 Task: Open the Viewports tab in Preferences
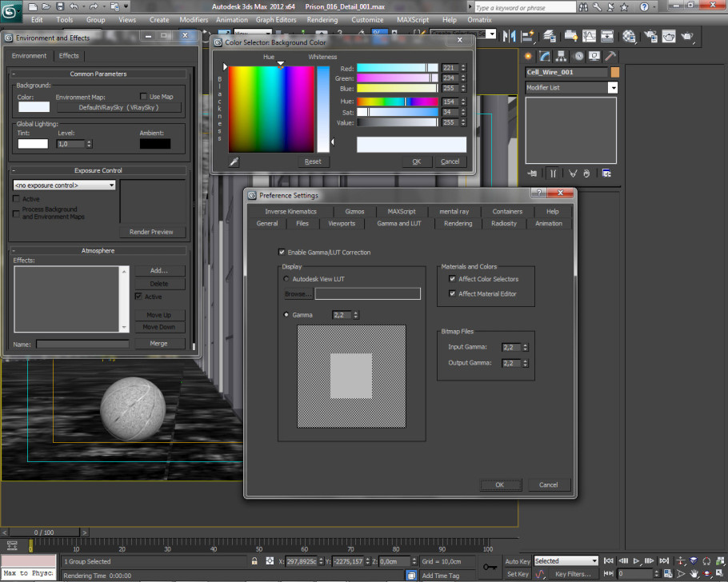pyautogui.click(x=342, y=224)
